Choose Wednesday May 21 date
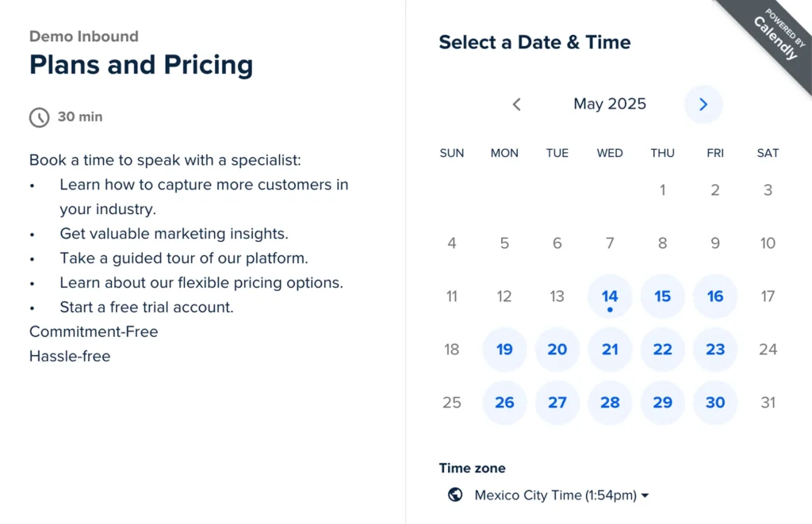 point(610,350)
